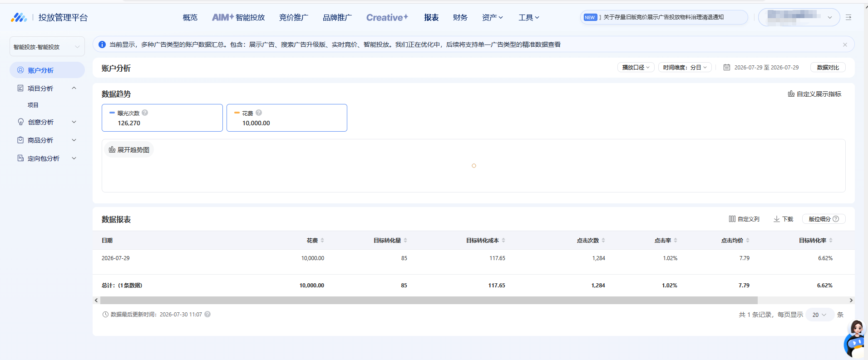Click 下载 download button
This screenshot has height=360, width=868.
coord(783,219)
